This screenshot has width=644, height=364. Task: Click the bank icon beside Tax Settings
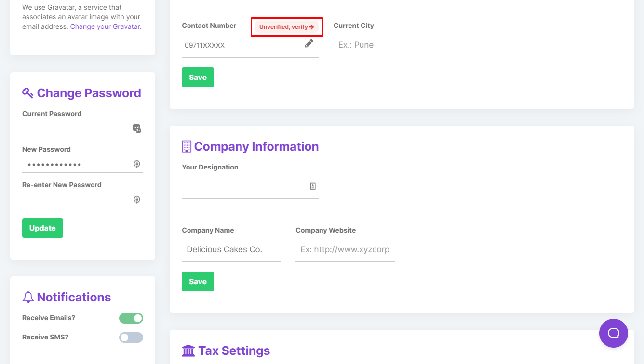[x=188, y=351]
